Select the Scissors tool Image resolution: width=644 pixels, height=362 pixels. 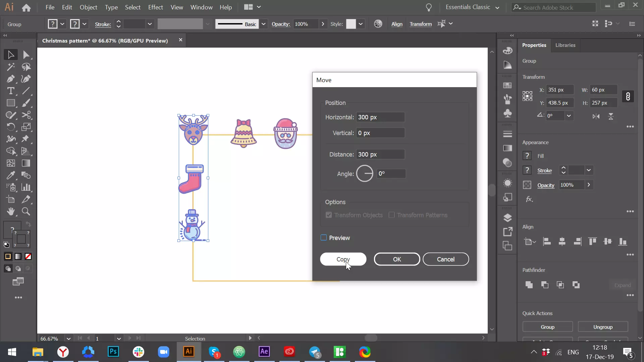[x=26, y=115]
